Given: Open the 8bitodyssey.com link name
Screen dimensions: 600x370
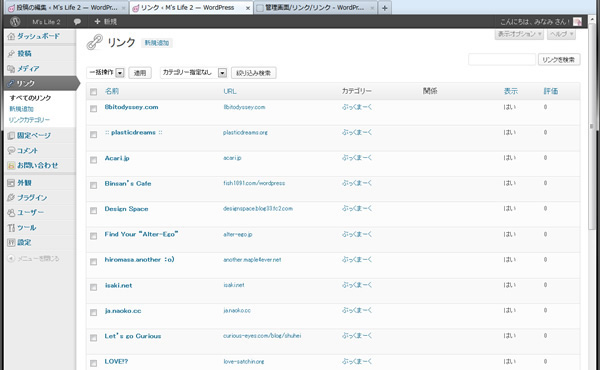Looking at the screenshot, I should 131,107.
